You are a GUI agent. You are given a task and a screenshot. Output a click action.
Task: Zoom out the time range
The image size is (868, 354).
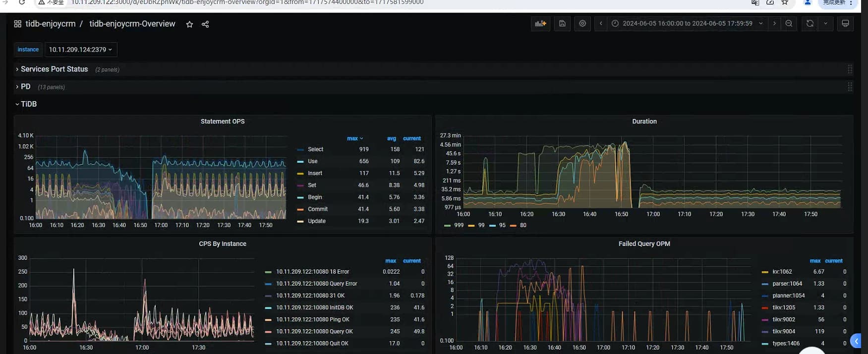tap(789, 23)
